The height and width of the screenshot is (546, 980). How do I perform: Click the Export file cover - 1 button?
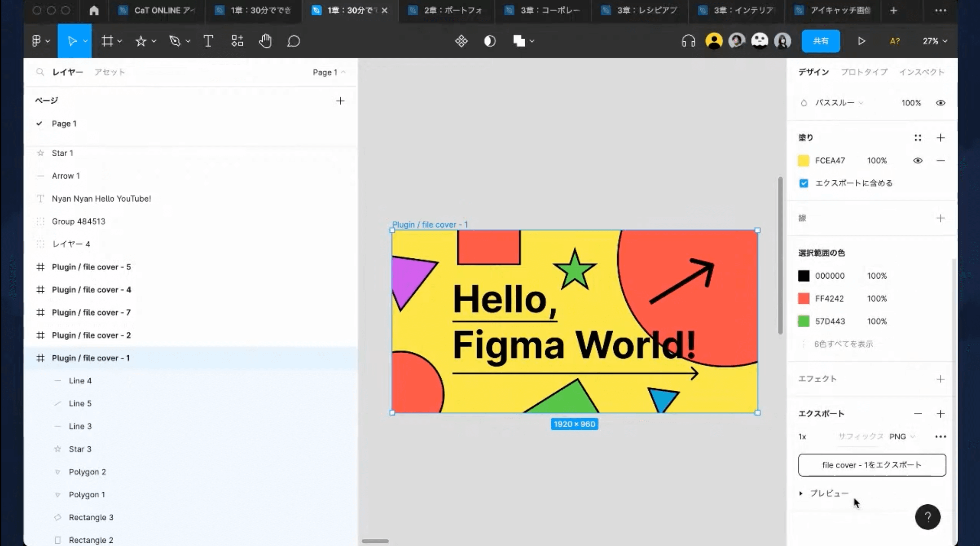[872, 465]
